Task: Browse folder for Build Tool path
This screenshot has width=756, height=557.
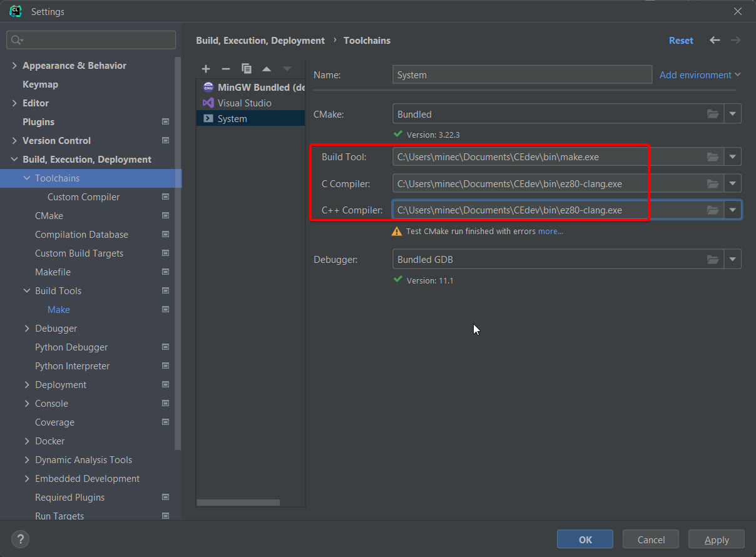Action: tap(713, 156)
